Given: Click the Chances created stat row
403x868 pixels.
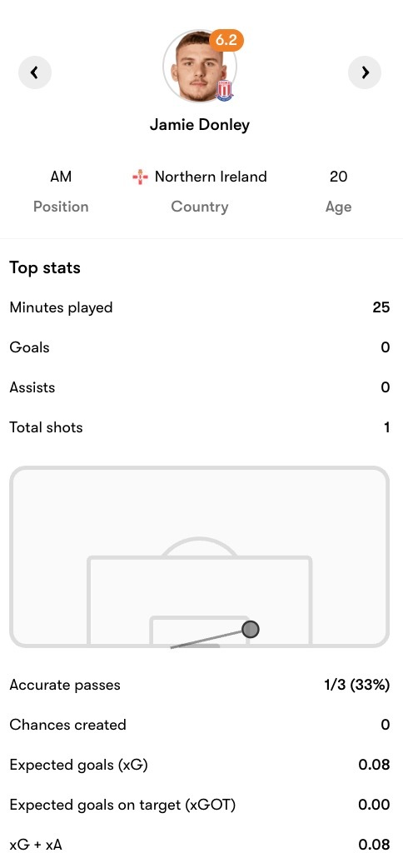Looking at the screenshot, I should click(x=199, y=725).
